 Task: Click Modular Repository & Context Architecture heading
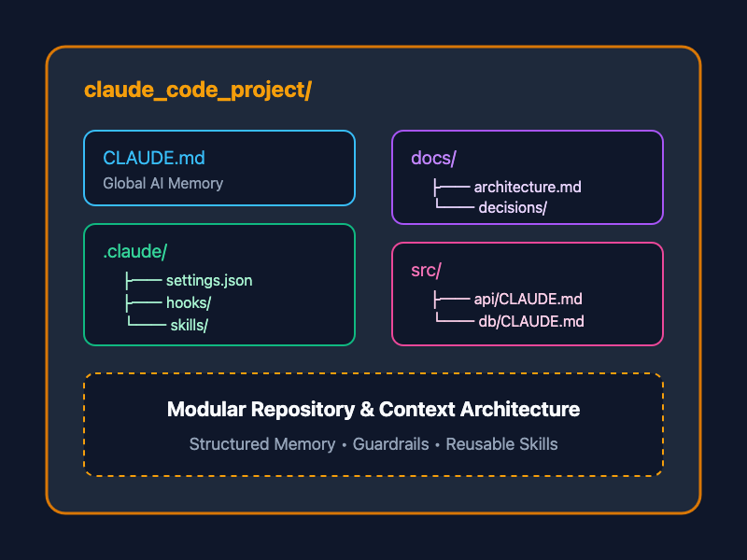point(373,410)
